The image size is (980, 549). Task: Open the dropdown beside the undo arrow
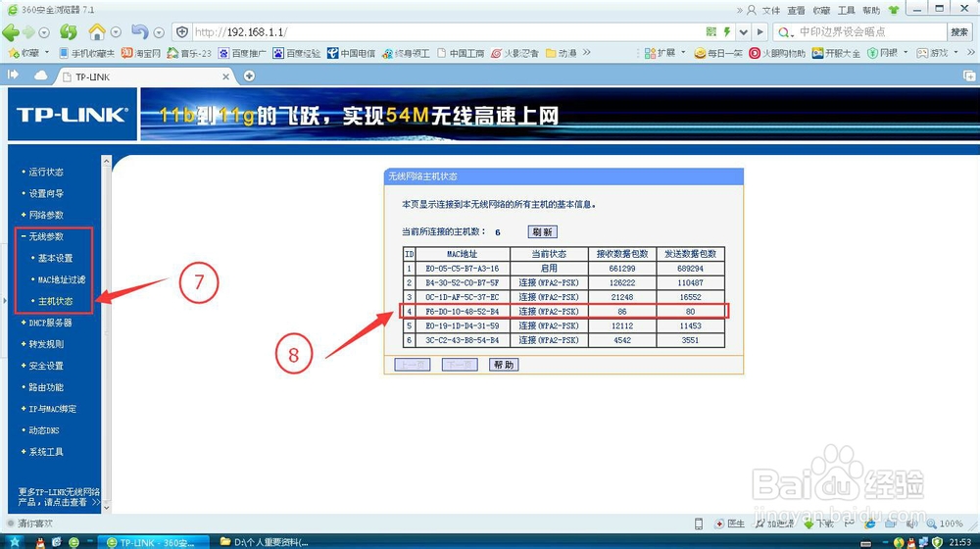click(x=159, y=32)
